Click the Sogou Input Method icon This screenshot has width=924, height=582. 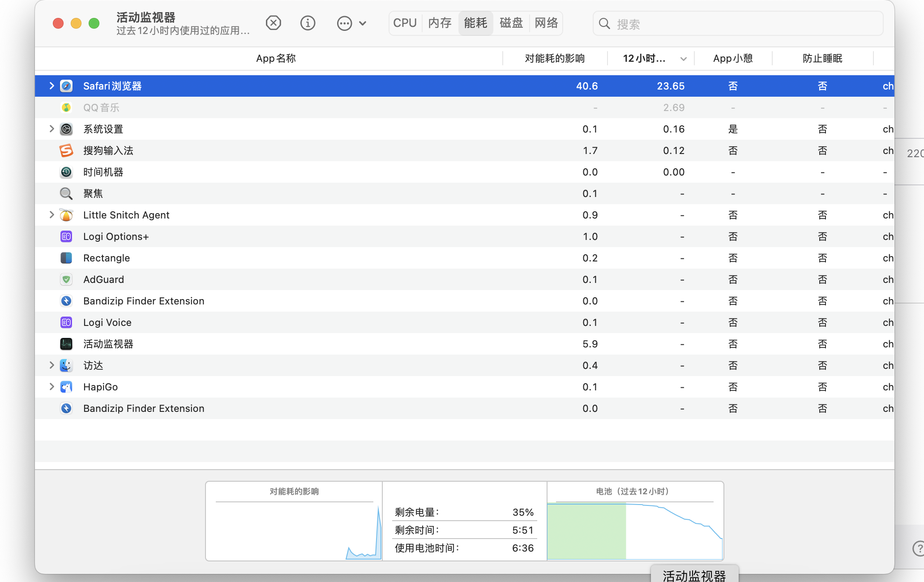(66, 150)
